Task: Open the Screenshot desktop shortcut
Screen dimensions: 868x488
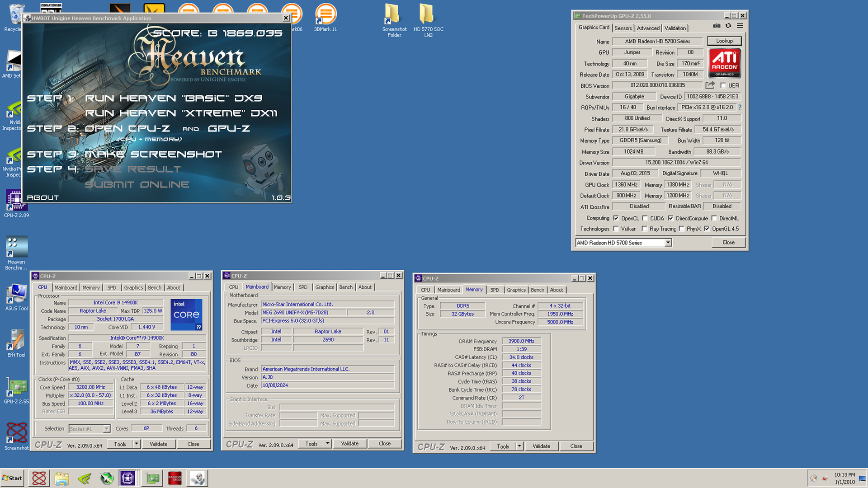Action: 16,436
